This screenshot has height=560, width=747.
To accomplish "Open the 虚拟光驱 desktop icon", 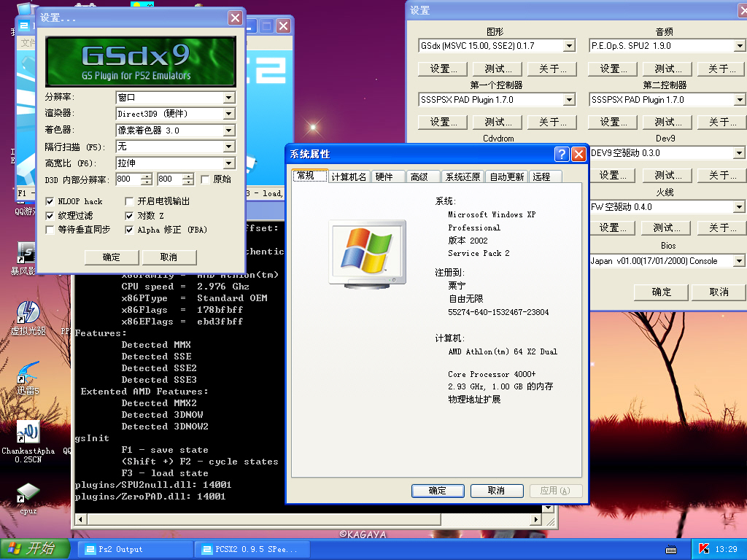I will click(28, 318).
